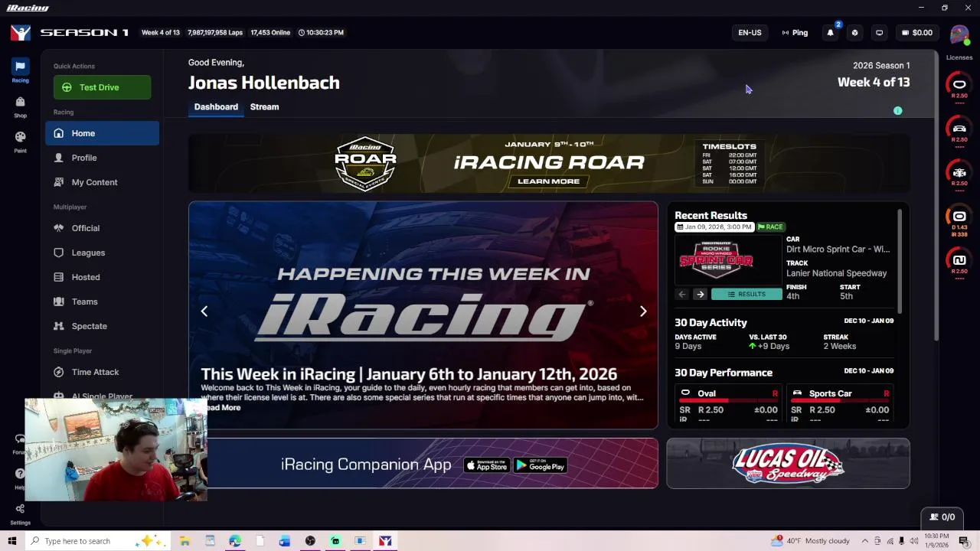Open Official multiplayer racing
Screen dimensions: 980x551
[x=102, y=228]
